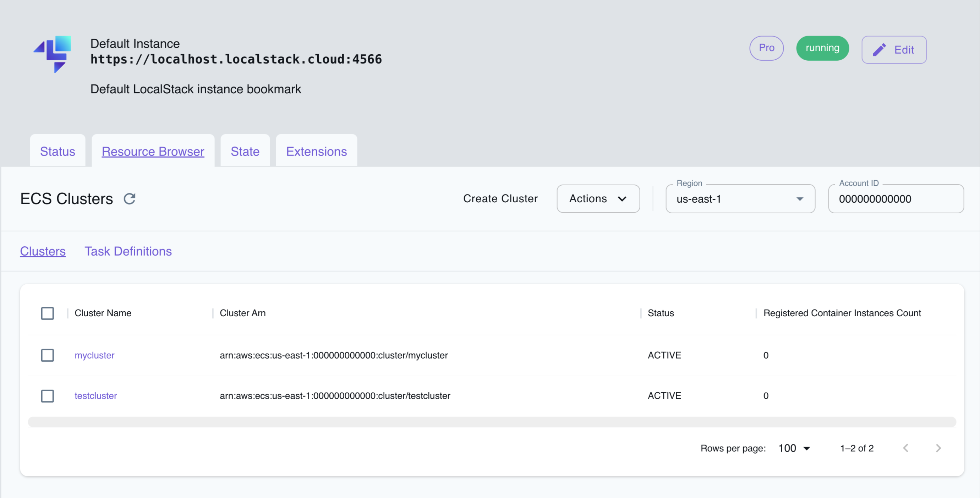Viewport: 980px width, 498px height.
Task: Go to the previous page of clusters
Action: click(906, 448)
